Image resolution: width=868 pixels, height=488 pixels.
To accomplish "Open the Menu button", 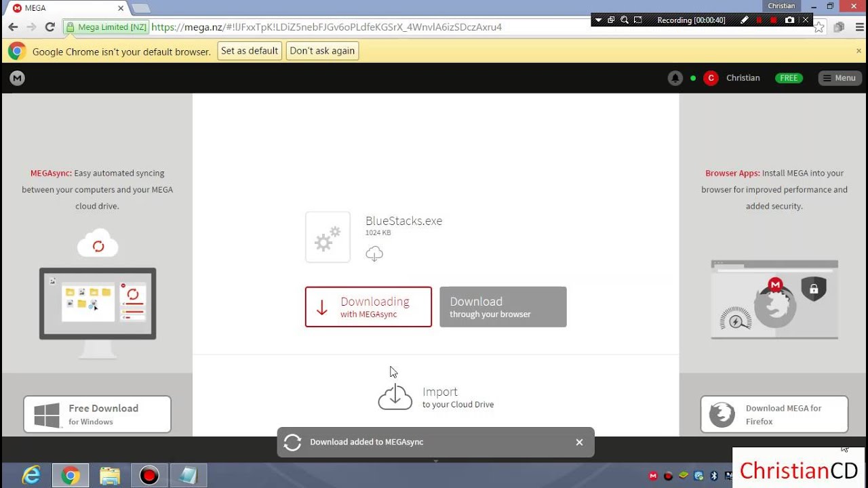I will pos(840,78).
